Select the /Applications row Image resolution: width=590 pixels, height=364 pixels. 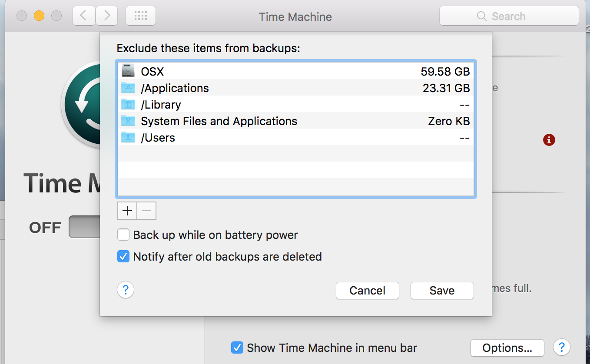296,88
